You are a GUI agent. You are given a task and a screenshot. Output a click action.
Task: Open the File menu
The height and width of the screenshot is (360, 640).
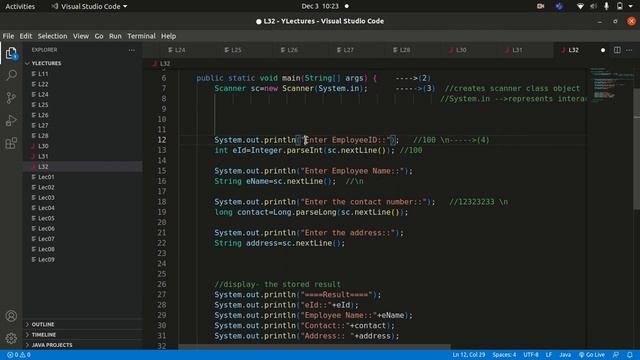click(x=8, y=36)
